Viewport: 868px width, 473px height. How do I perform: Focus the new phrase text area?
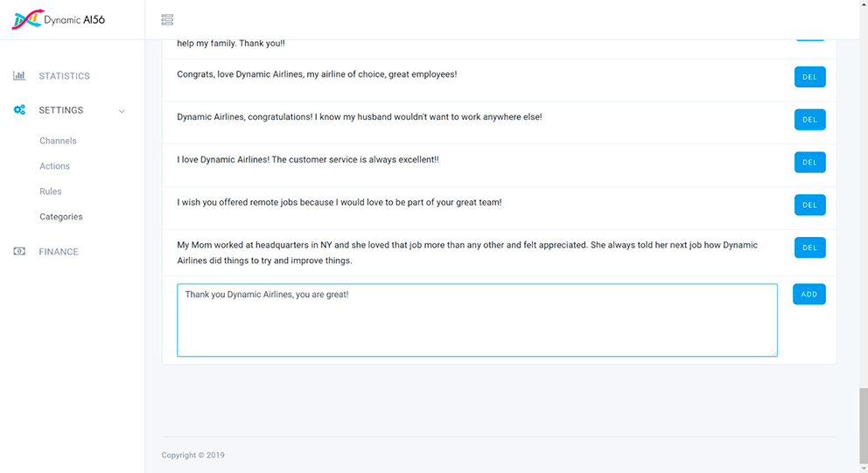click(477, 320)
